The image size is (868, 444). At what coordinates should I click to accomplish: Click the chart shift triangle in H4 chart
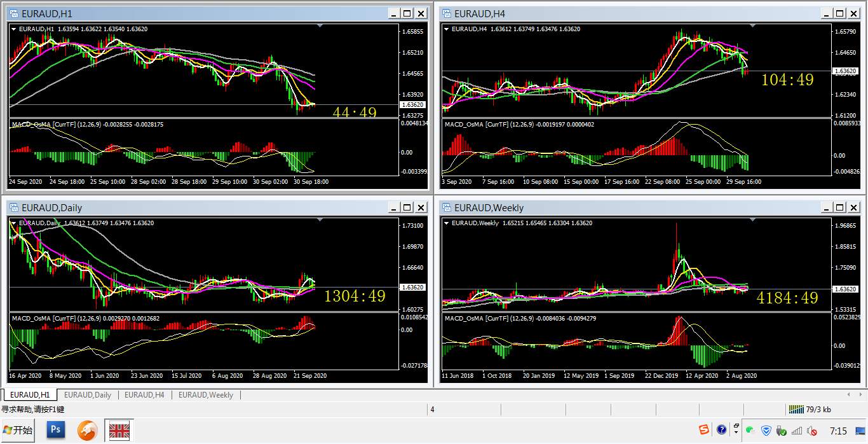752,25
